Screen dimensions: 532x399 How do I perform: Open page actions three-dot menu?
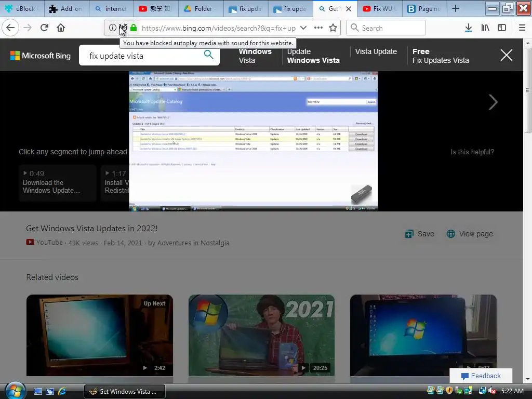[x=318, y=28]
